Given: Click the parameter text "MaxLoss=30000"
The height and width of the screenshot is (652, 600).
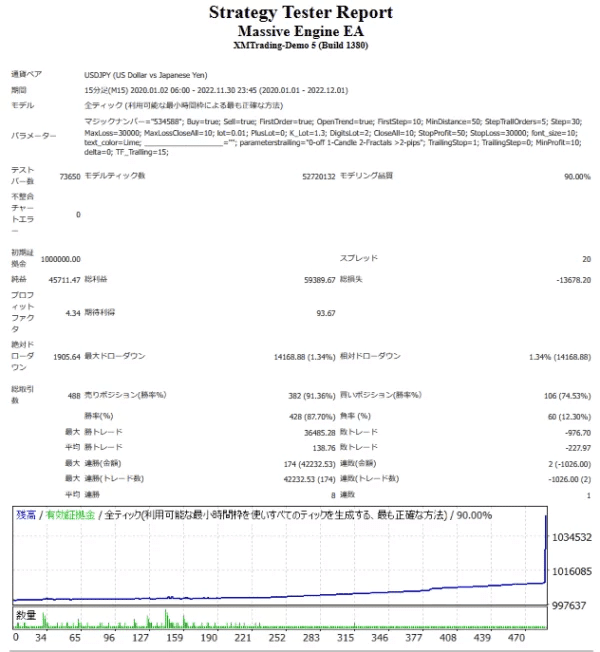Looking at the screenshot, I should point(112,133).
